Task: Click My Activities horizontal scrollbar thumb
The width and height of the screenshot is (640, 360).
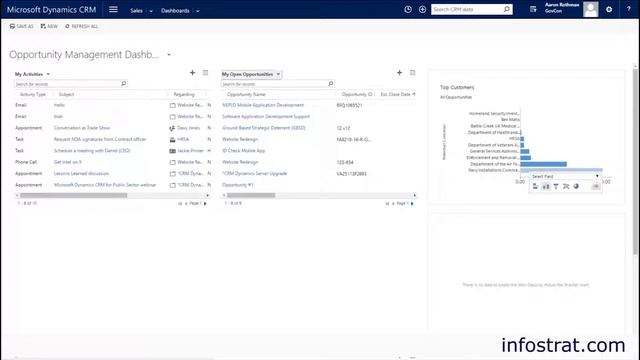Action: [73, 196]
